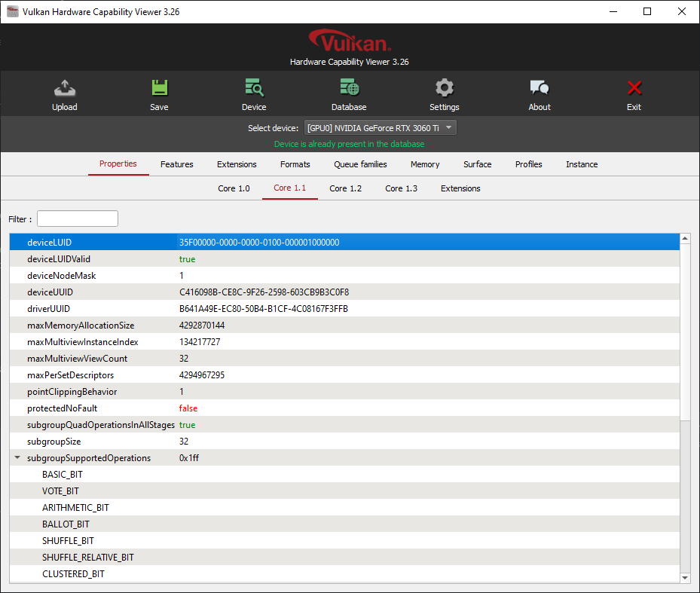700x593 pixels.
Task: Select the Formats tab label
Action: pyautogui.click(x=295, y=164)
